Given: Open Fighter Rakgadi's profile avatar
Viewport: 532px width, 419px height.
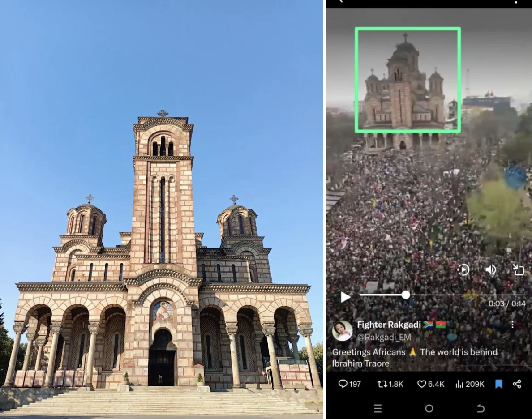Looking at the screenshot, I should (x=342, y=330).
